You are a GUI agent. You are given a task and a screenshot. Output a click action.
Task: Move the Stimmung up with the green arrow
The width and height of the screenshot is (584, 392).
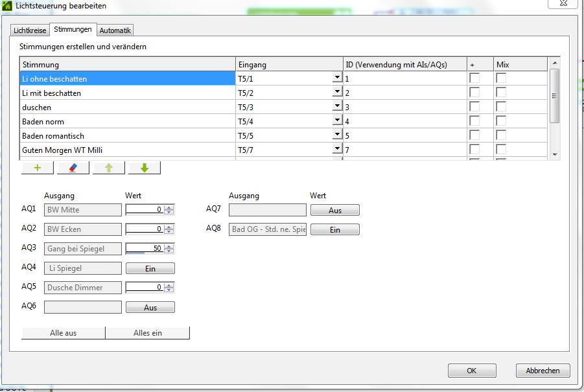pos(109,168)
